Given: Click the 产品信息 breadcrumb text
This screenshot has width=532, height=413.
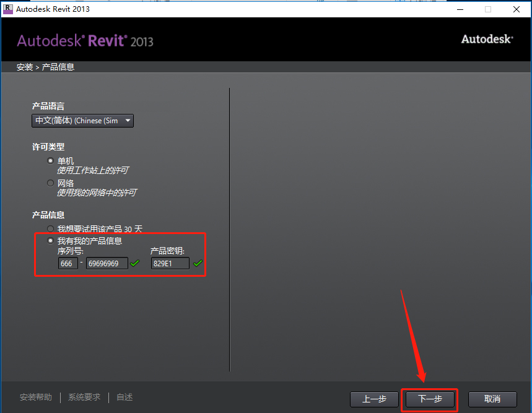Looking at the screenshot, I should tap(58, 67).
